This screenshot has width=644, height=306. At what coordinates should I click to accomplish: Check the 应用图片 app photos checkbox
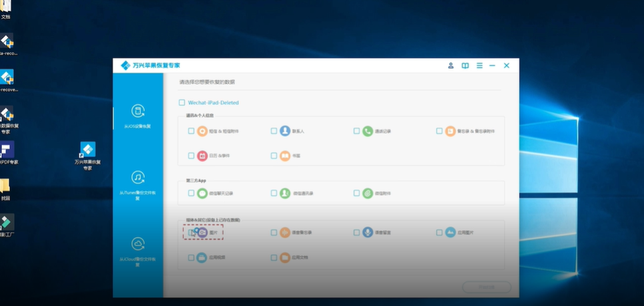[x=439, y=233]
